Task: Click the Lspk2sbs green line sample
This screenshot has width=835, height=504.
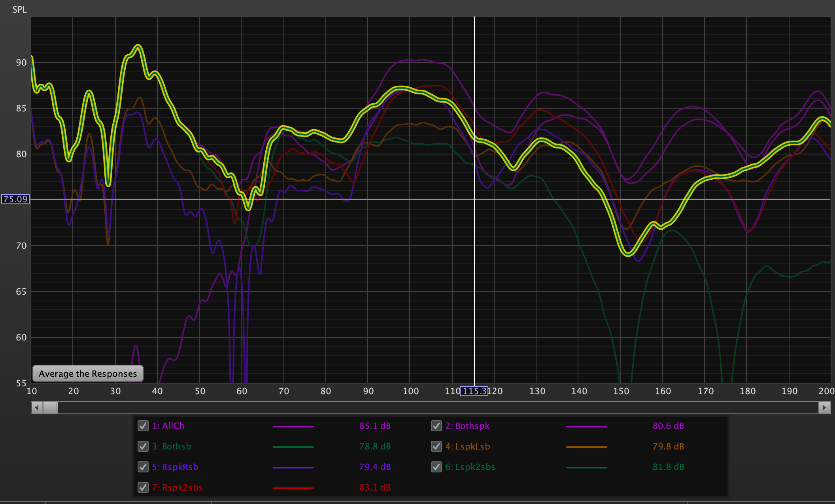Action: [587, 468]
